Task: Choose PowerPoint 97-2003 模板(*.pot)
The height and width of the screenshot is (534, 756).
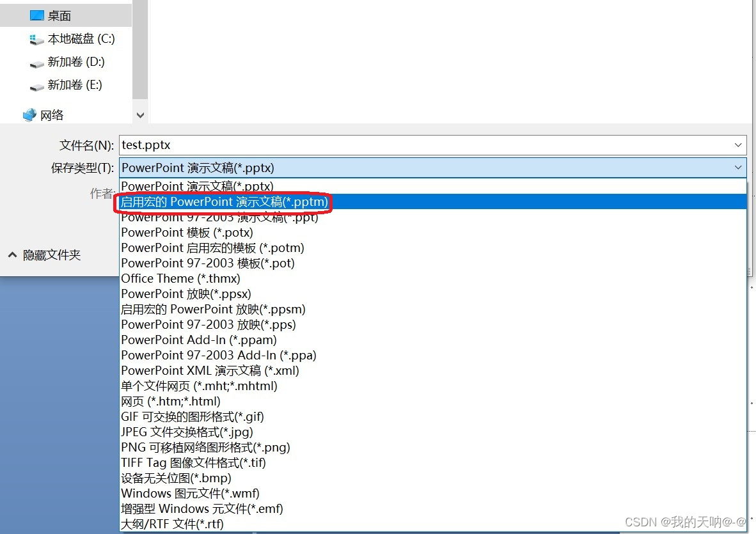Action: tap(433, 263)
